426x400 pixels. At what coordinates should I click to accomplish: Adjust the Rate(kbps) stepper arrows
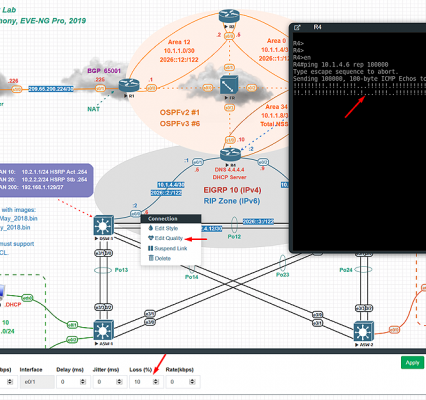pos(192,382)
